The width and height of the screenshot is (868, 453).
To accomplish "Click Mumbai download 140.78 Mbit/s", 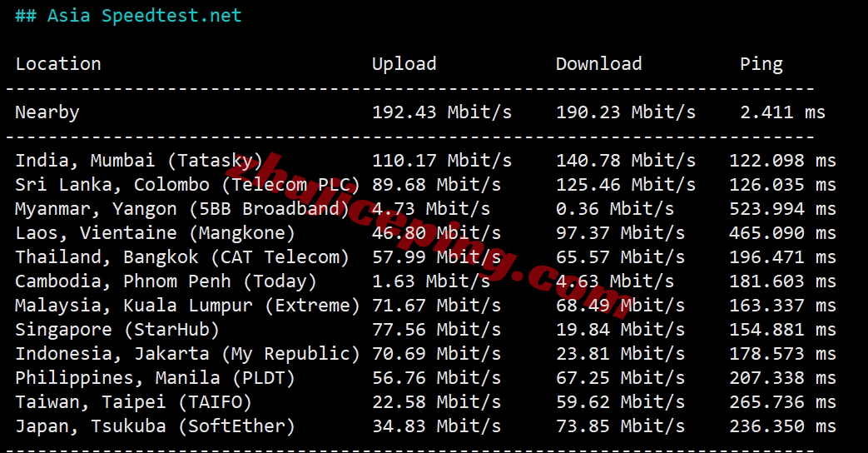I will click(x=626, y=161).
